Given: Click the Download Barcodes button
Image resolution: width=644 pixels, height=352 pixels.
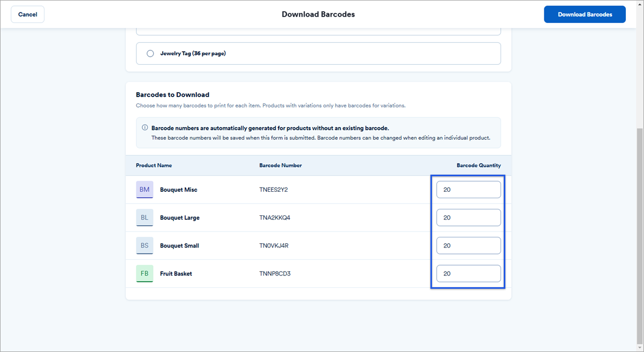Looking at the screenshot, I should [x=585, y=14].
